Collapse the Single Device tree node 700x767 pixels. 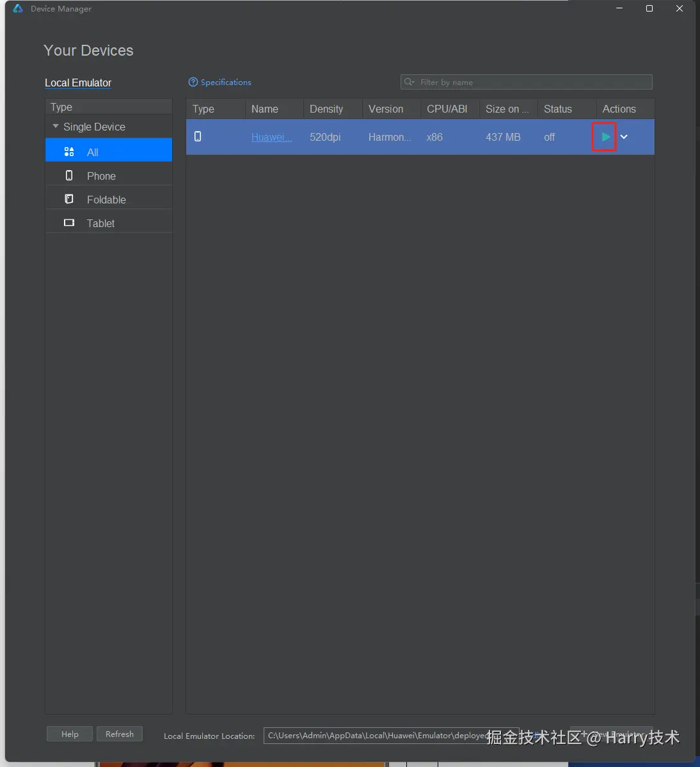tap(56, 127)
